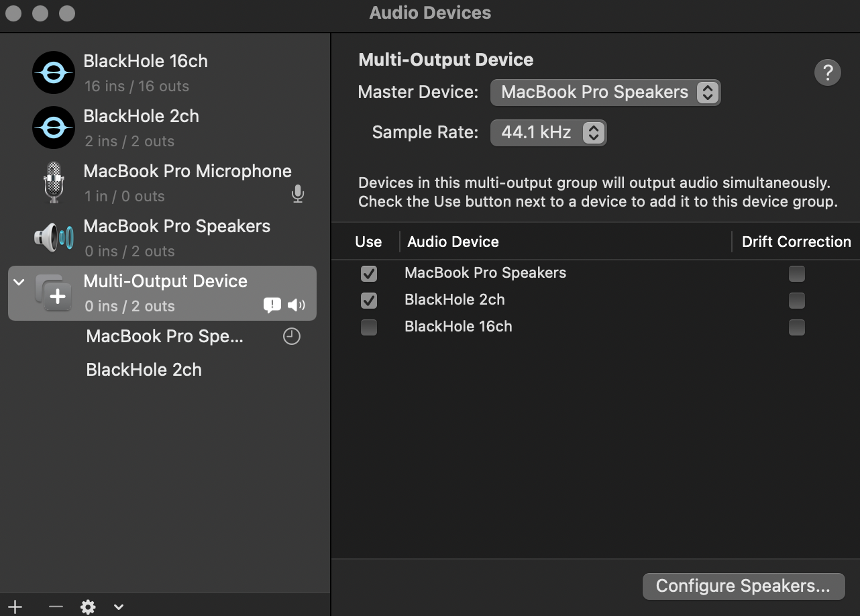Screen dimensions: 860x616
Task: Uncheck Use for MacBook Pro Speakers
Action: tap(368, 274)
